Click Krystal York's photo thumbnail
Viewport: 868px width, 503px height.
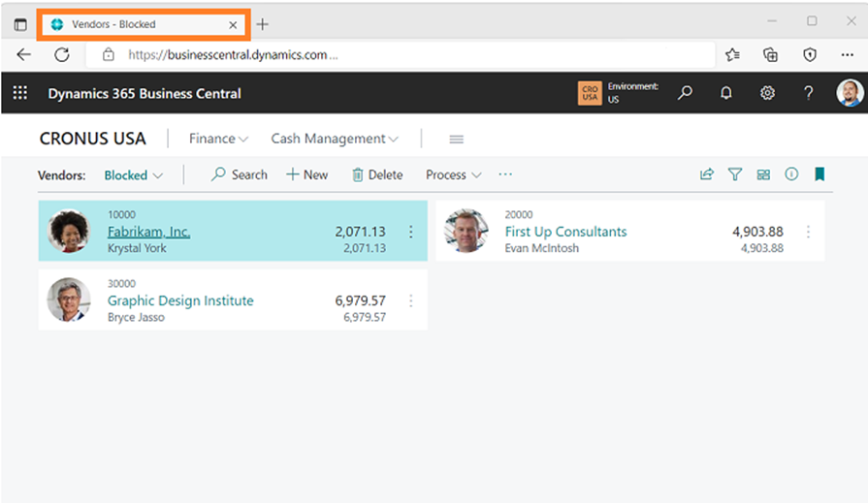69,231
